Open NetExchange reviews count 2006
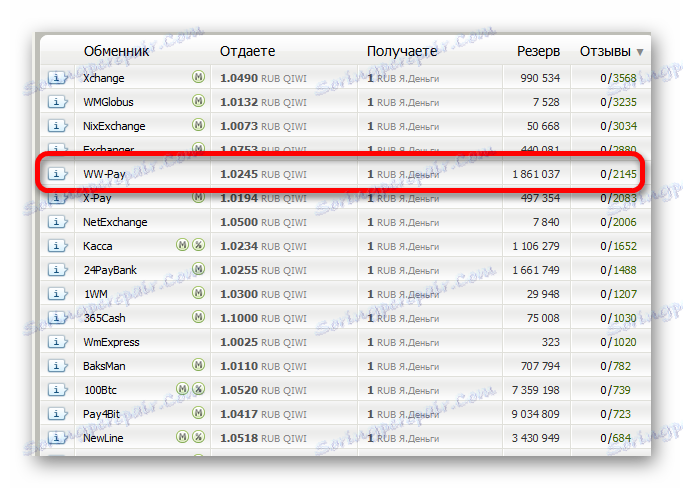This screenshot has height=488, width=683. (x=625, y=222)
